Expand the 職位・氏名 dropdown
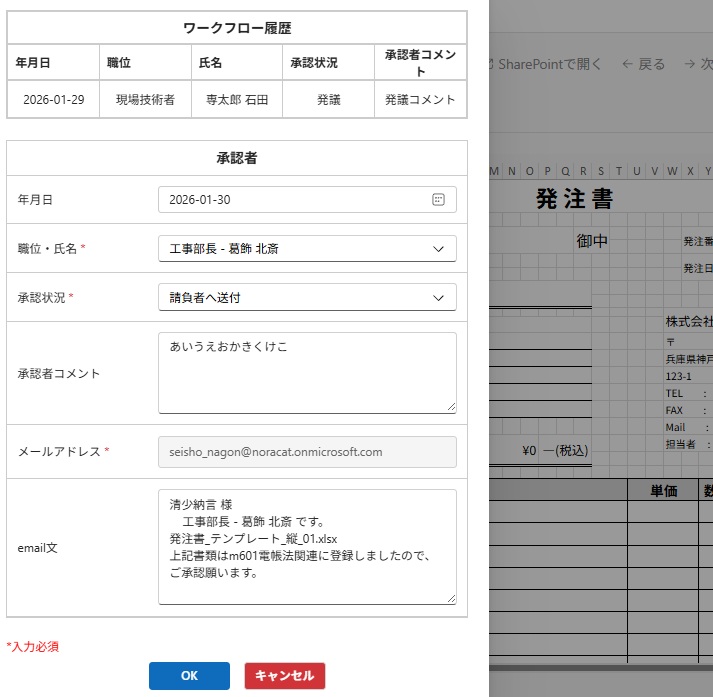 pos(437,249)
